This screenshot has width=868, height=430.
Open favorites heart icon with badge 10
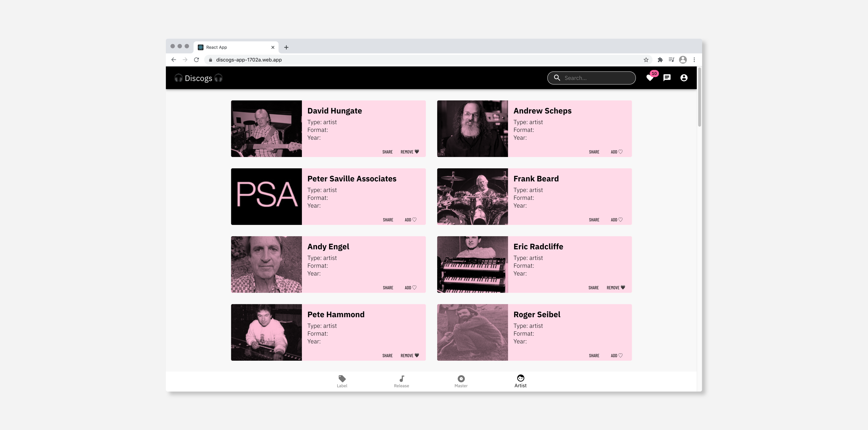[650, 78]
